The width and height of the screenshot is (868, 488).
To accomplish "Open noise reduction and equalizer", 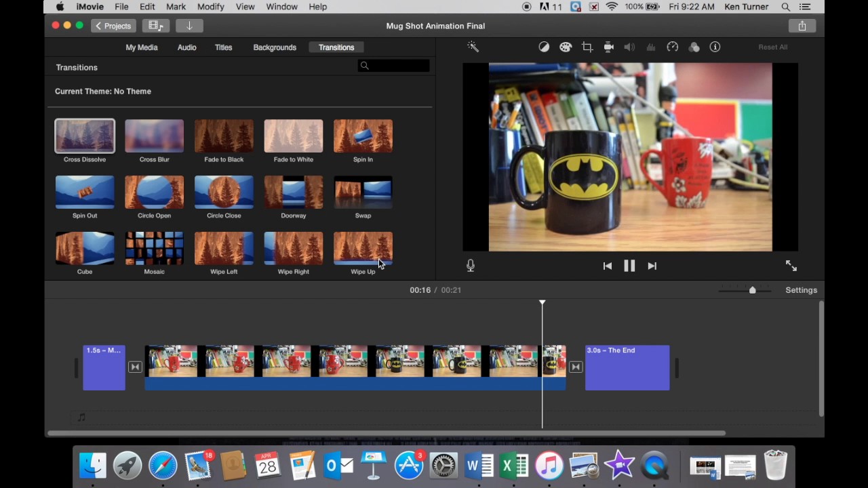I will click(651, 47).
